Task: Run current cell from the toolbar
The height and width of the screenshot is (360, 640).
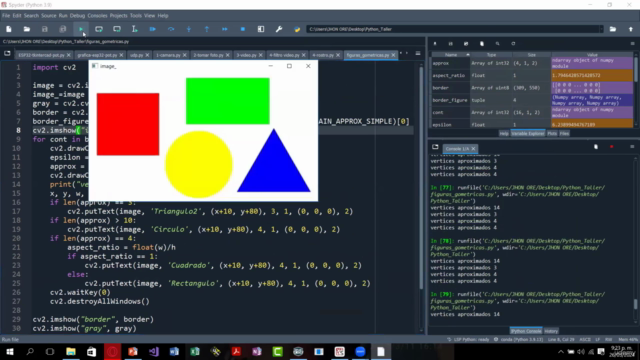Action: coord(99,29)
